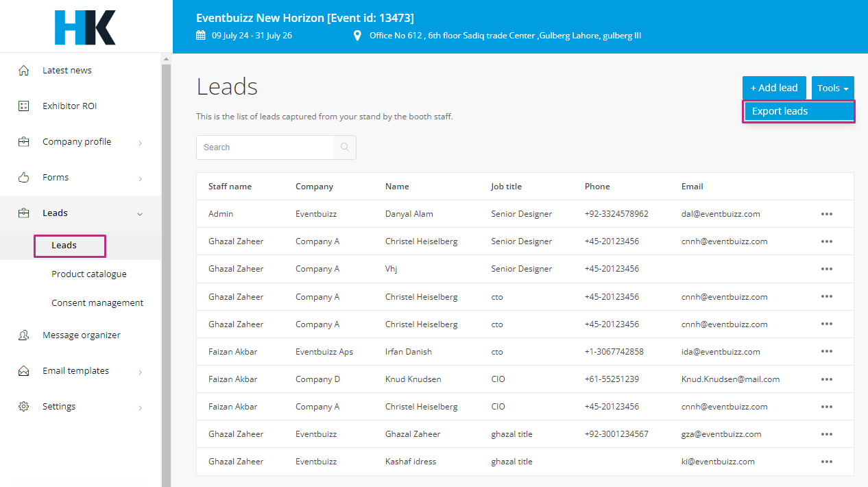The image size is (868, 487).
Task: Click the Leads page heading
Action: [x=227, y=87]
